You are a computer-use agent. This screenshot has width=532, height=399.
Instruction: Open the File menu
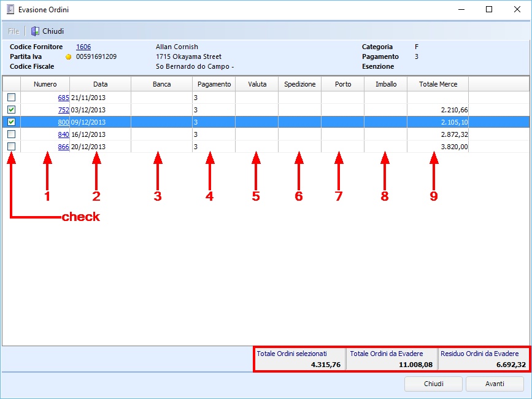point(13,31)
